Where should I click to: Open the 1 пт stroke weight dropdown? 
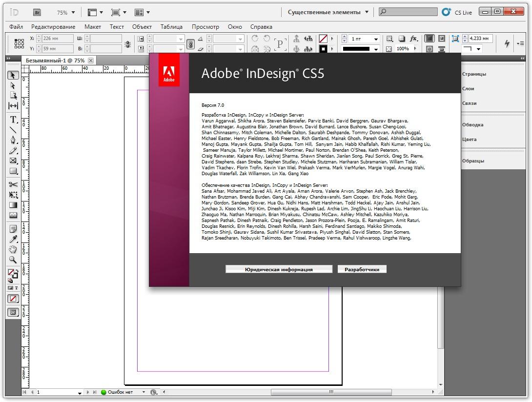376,39
